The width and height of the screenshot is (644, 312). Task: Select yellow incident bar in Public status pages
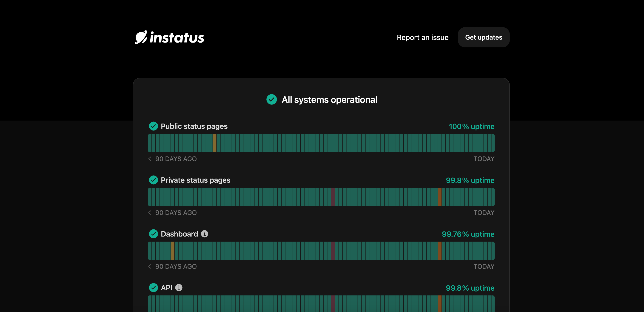pyautogui.click(x=214, y=143)
